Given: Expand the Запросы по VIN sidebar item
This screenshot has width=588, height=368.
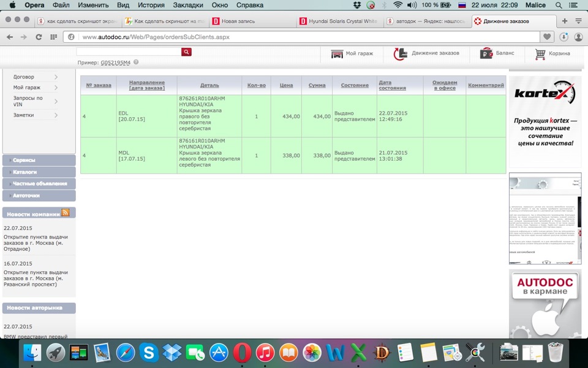Looking at the screenshot, I should point(36,101).
